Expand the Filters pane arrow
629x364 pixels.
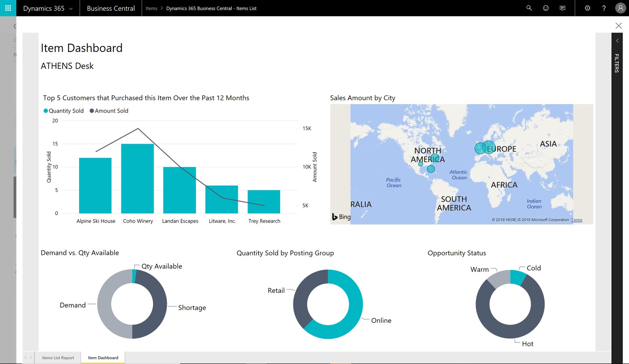pos(617,41)
